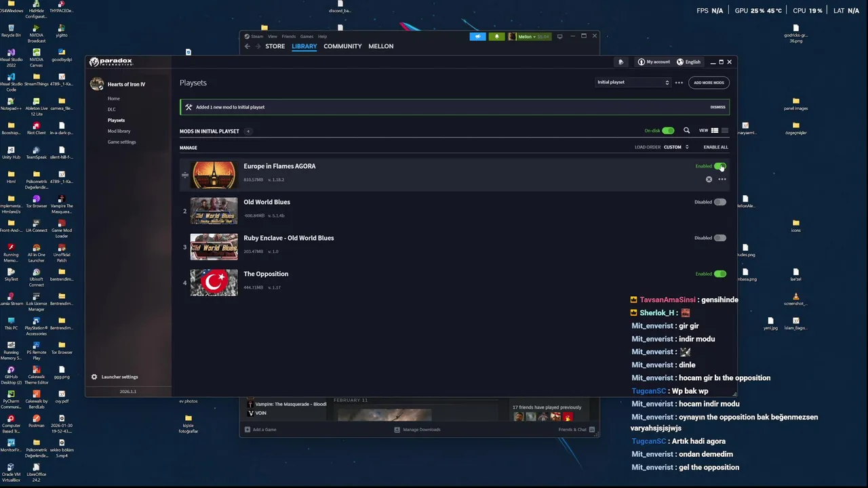Viewport: 868px width, 488px height.
Task: Open TeamSpeak desktop icon
Action: pos(36,153)
